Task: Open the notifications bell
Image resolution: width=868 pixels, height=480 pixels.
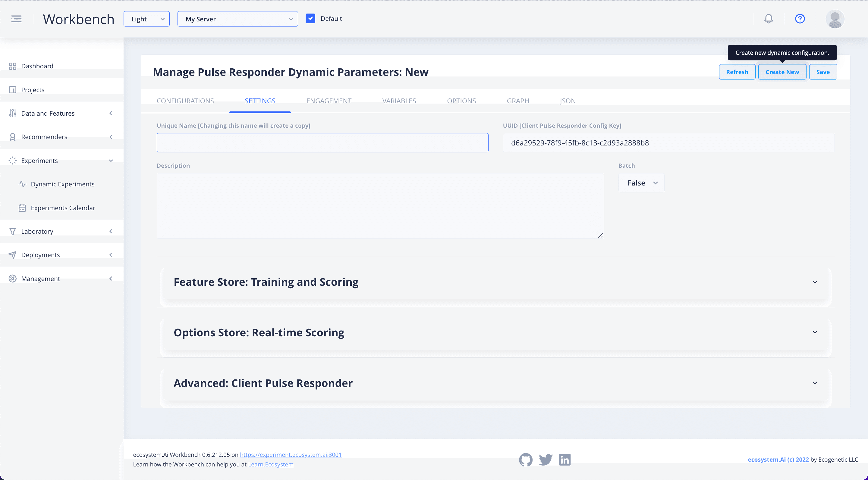Action: [768, 18]
